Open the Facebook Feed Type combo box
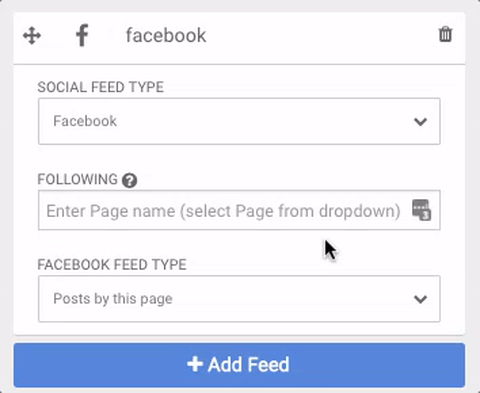480x393 pixels. (239, 299)
